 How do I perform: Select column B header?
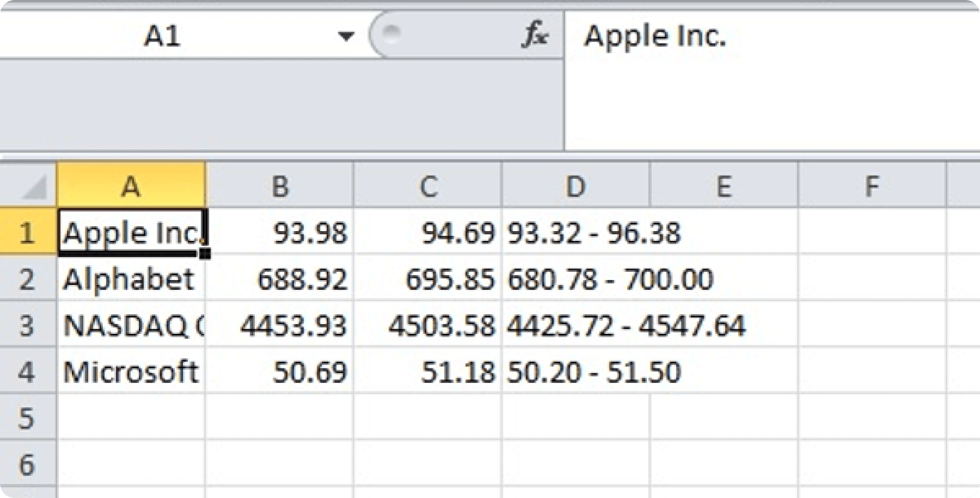(x=280, y=185)
